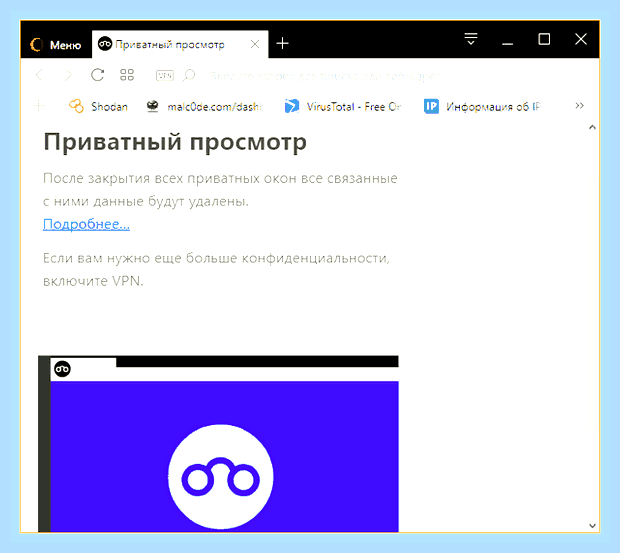
Task: Open the malc0de.com bookmark
Action: tap(204, 106)
